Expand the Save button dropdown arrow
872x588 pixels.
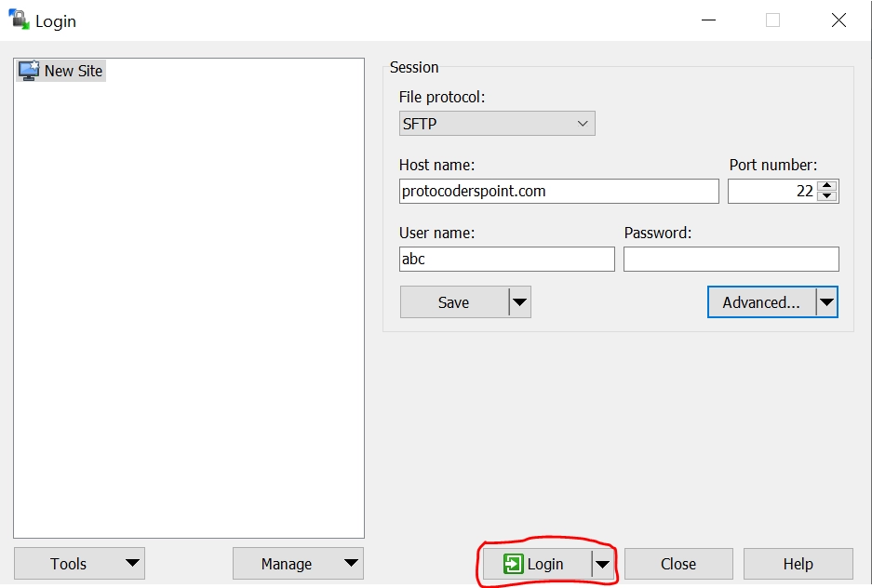coord(521,301)
